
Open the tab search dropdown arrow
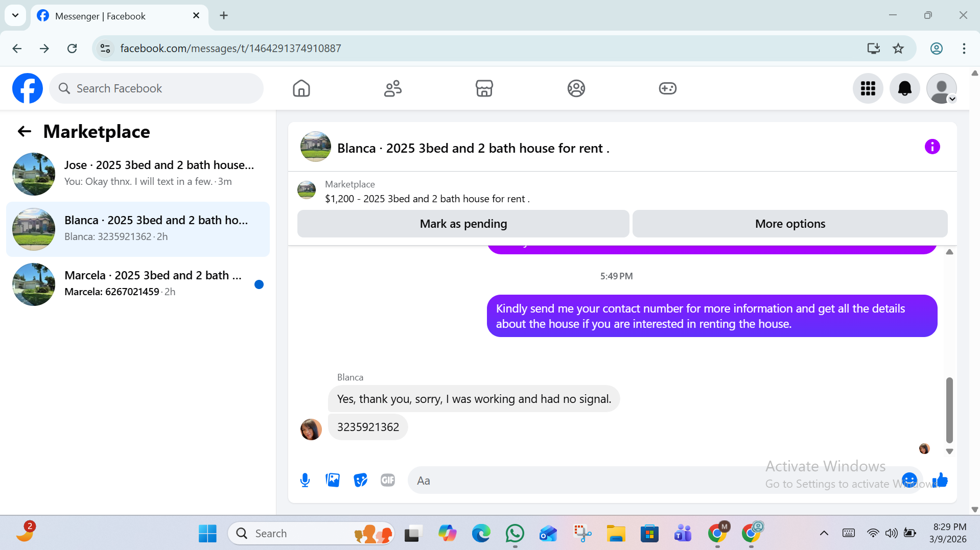point(15,15)
